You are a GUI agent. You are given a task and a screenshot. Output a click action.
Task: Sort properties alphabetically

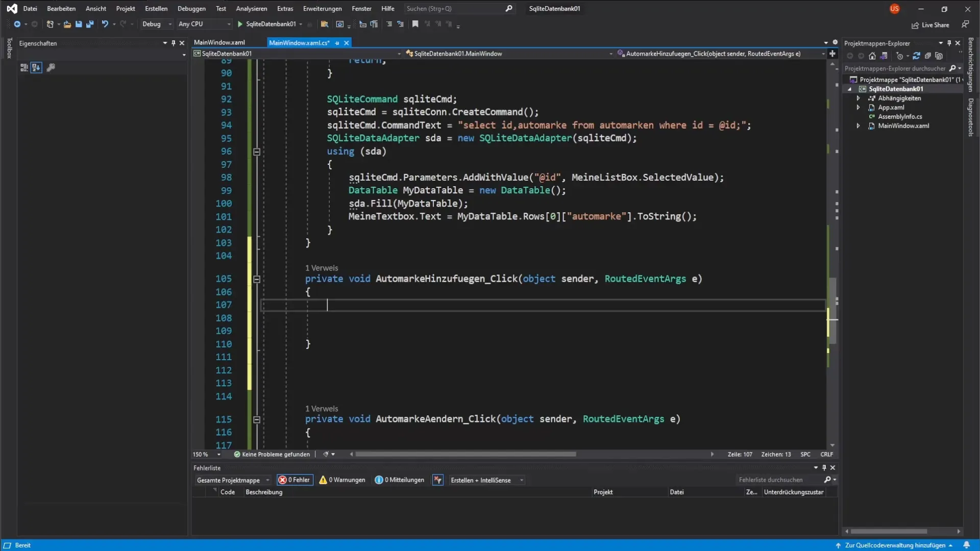pyautogui.click(x=36, y=67)
